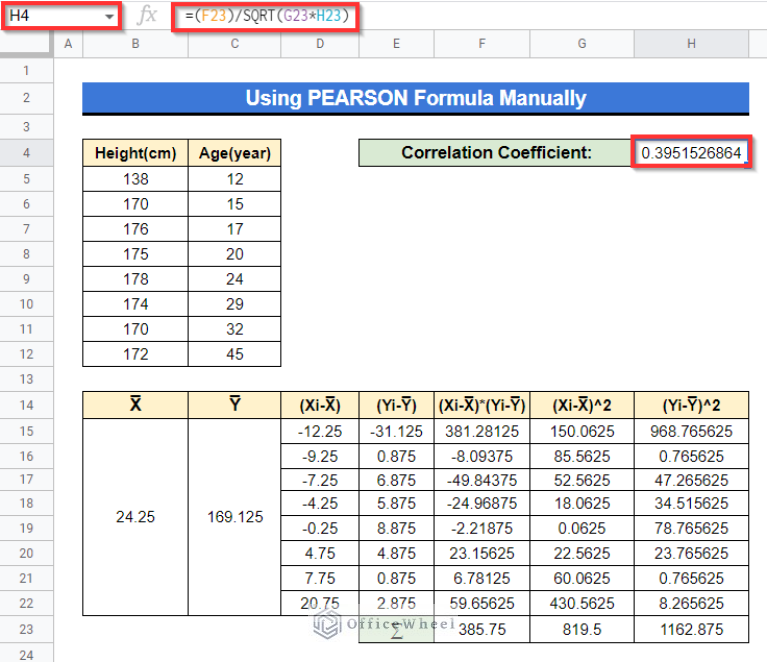This screenshot has height=662, width=767.
Task: Select cell with 34.515625
Action: click(691, 503)
